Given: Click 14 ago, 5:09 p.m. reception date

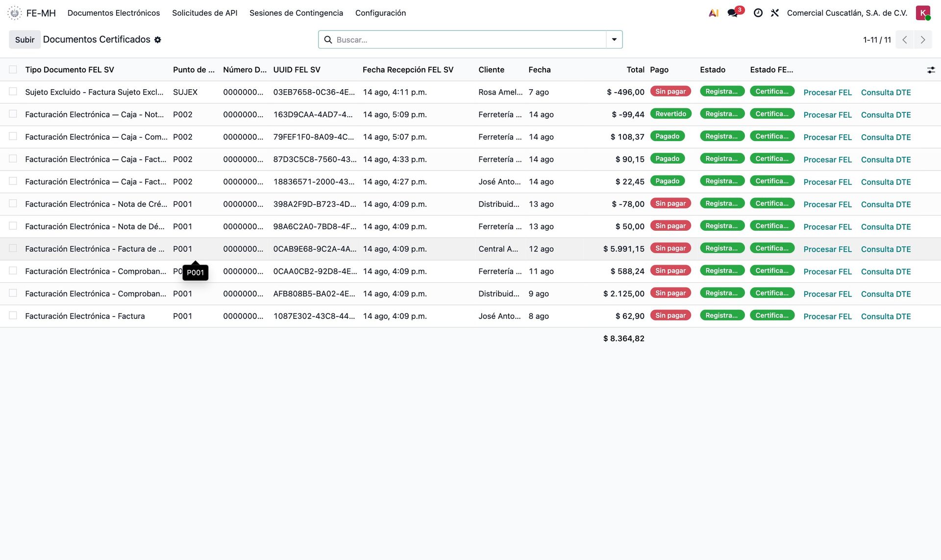Looking at the screenshot, I should pos(395,115).
